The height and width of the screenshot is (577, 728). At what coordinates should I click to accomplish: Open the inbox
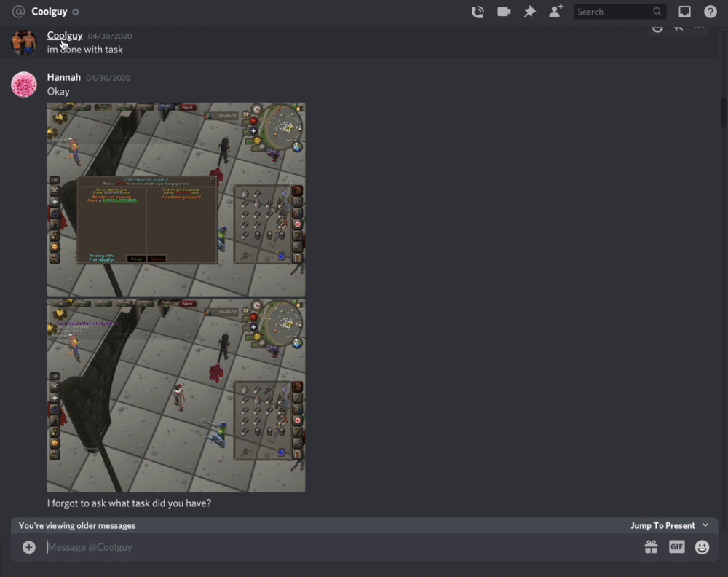pyautogui.click(x=684, y=12)
